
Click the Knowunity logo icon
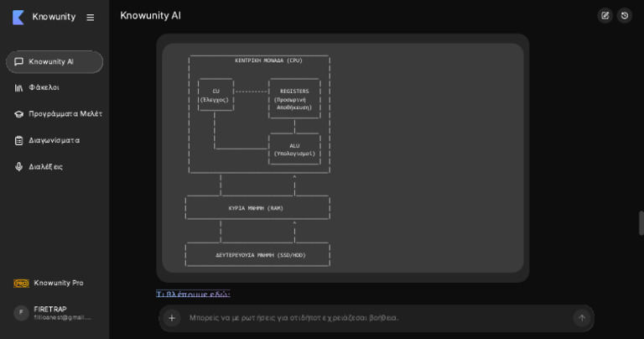[x=18, y=18]
